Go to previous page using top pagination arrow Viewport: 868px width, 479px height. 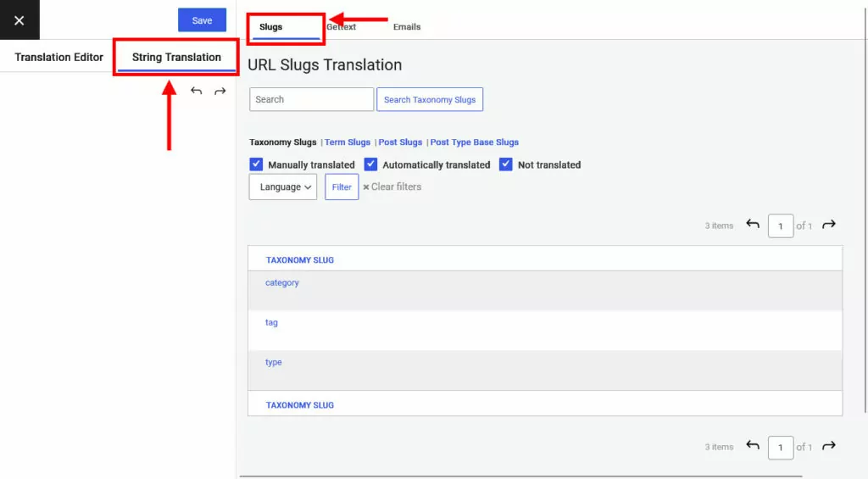(x=753, y=225)
